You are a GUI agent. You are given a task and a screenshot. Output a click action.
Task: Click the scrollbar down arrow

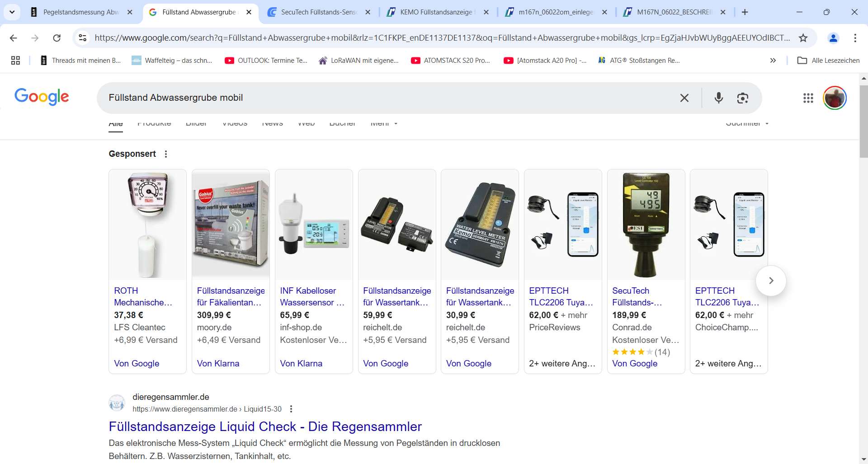click(x=863, y=459)
